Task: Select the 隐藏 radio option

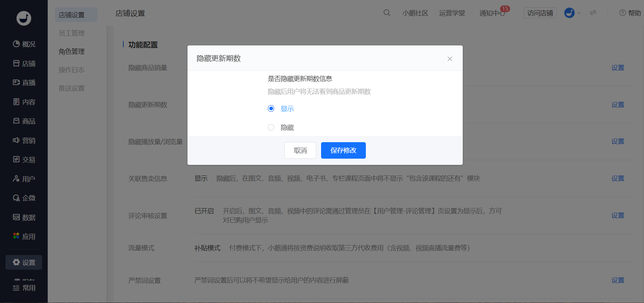Action: coord(281,128)
